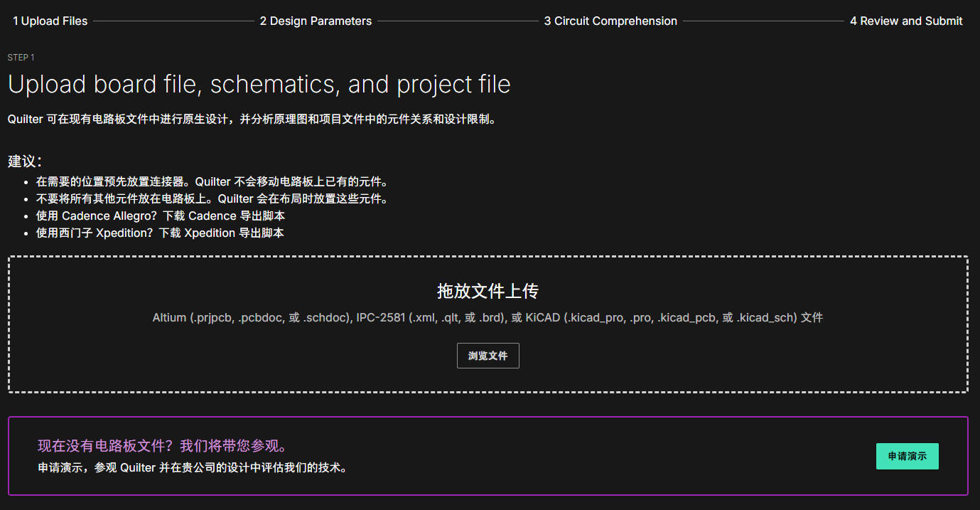This screenshot has width=980, height=510.
Task: Download the Xpedition export script link
Action: 222,233
